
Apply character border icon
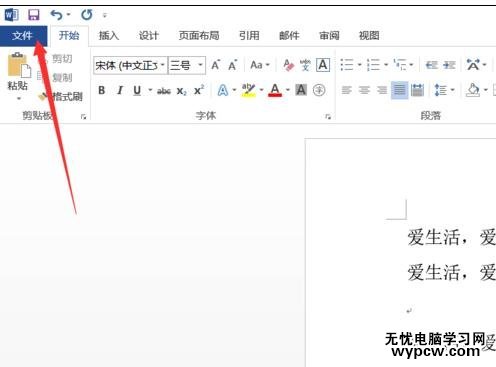(323, 65)
